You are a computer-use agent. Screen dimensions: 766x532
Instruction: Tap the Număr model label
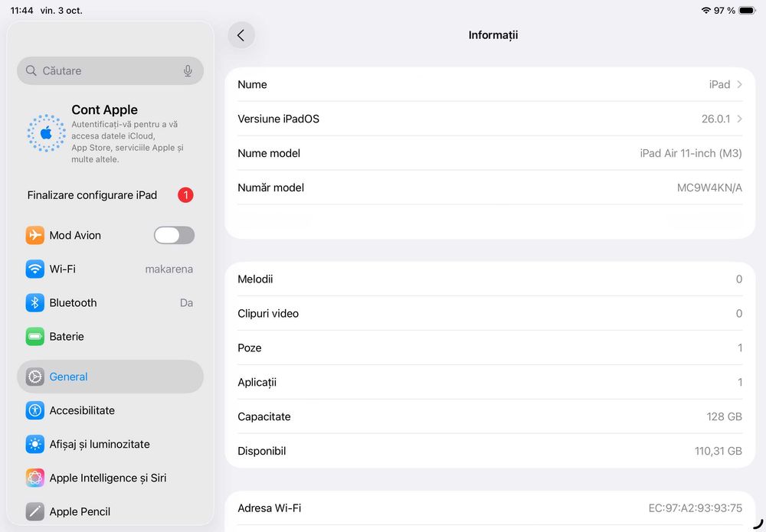270,188
